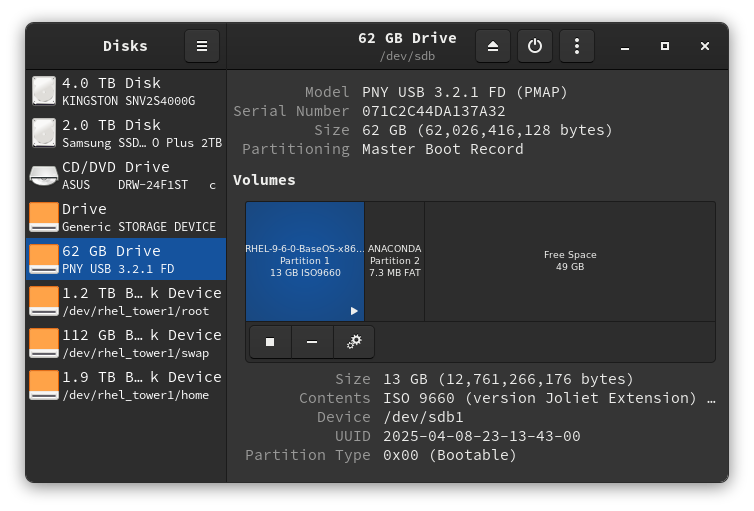Click the rhel_tower1/swap device icon
754x511 pixels.
point(44,343)
